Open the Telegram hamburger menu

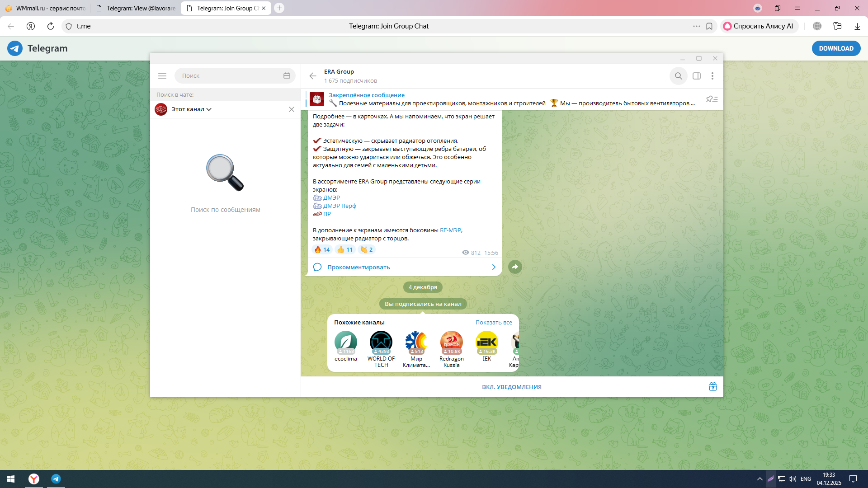pyautogui.click(x=162, y=76)
